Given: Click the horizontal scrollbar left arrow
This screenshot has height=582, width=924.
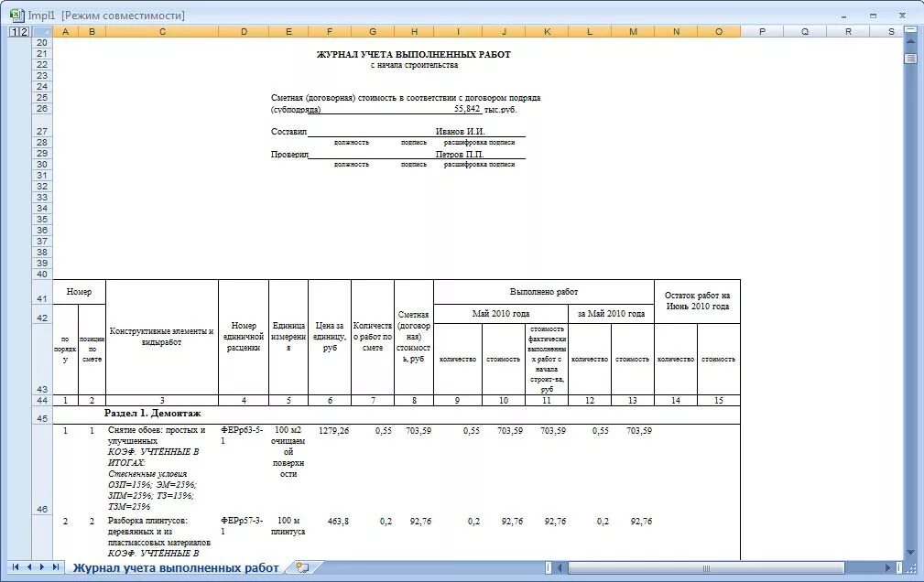Looking at the screenshot, I should point(560,568).
